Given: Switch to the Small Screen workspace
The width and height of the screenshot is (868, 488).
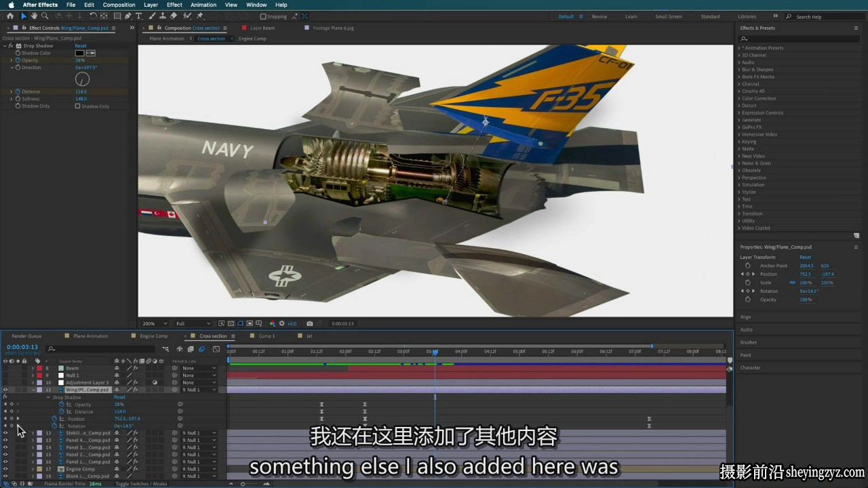Looking at the screenshot, I should 669,16.
